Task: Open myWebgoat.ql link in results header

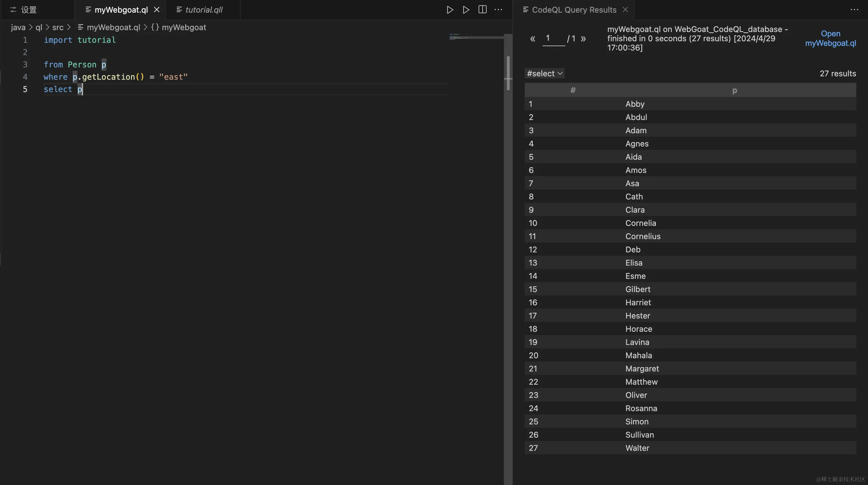Action: 830,38
